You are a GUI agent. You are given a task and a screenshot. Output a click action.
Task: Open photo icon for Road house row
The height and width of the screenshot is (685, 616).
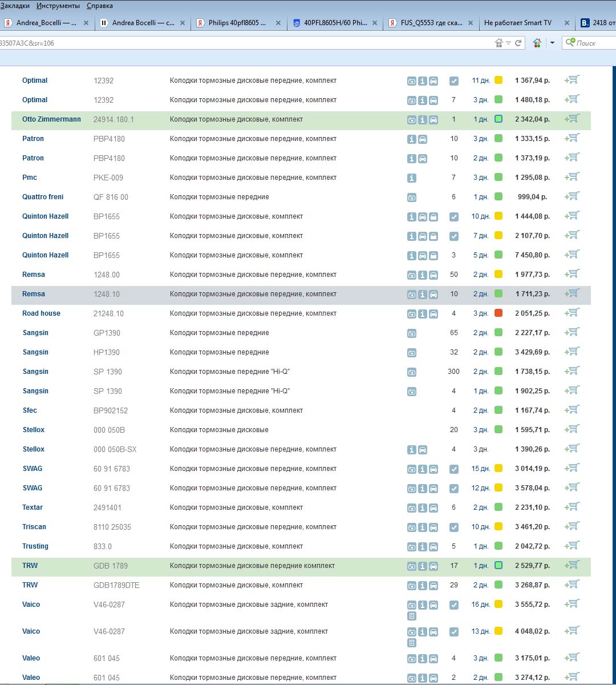(412, 314)
